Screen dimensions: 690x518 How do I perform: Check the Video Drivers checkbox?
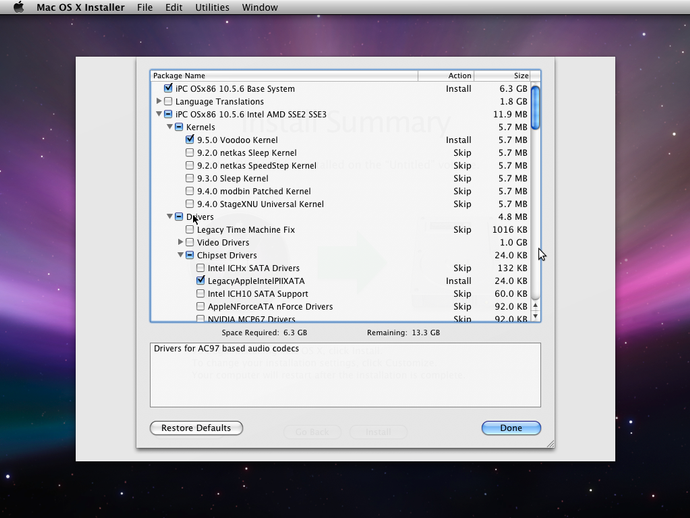[x=190, y=242]
